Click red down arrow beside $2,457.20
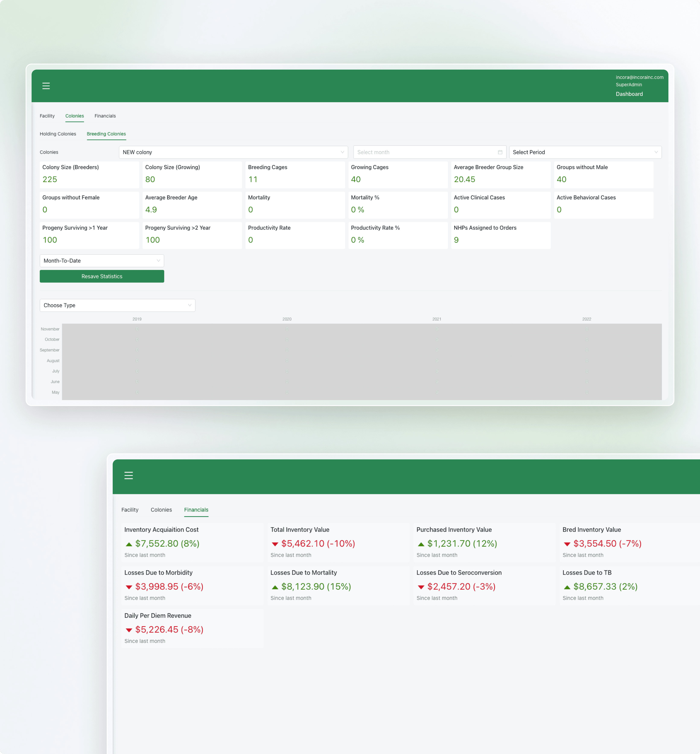Screen dimensions: 700x754 tap(421, 587)
